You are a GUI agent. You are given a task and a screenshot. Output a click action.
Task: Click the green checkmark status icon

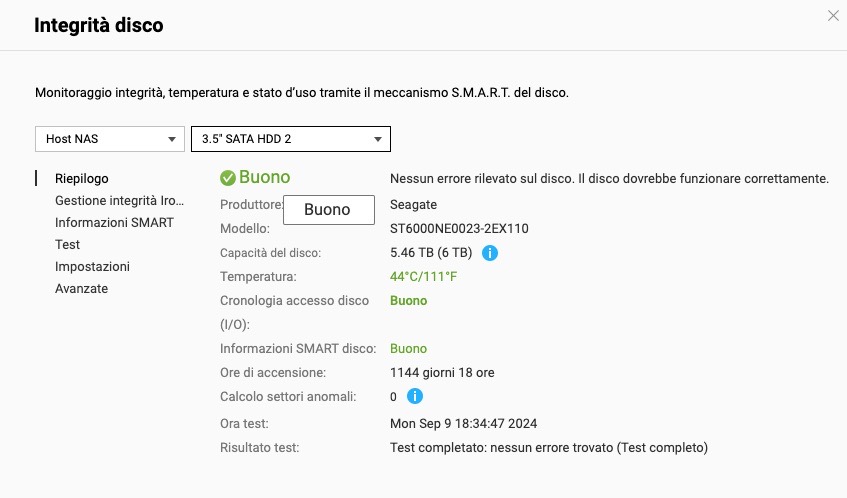pyautogui.click(x=228, y=178)
